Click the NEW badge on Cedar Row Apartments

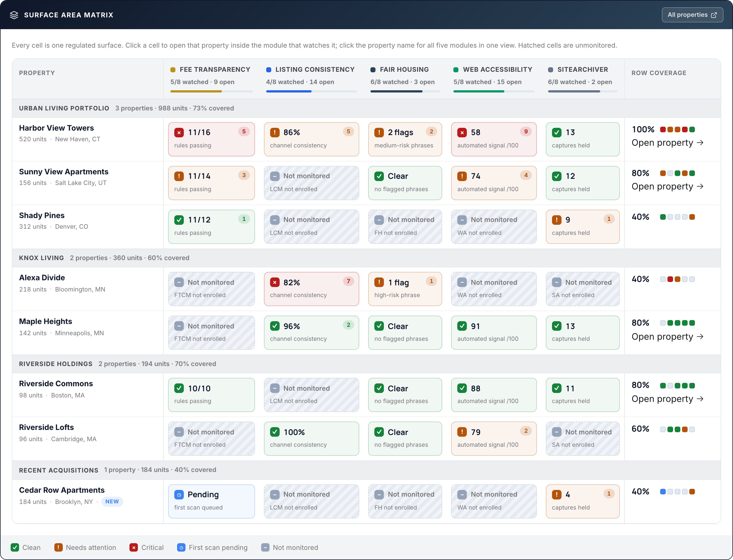point(112,502)
